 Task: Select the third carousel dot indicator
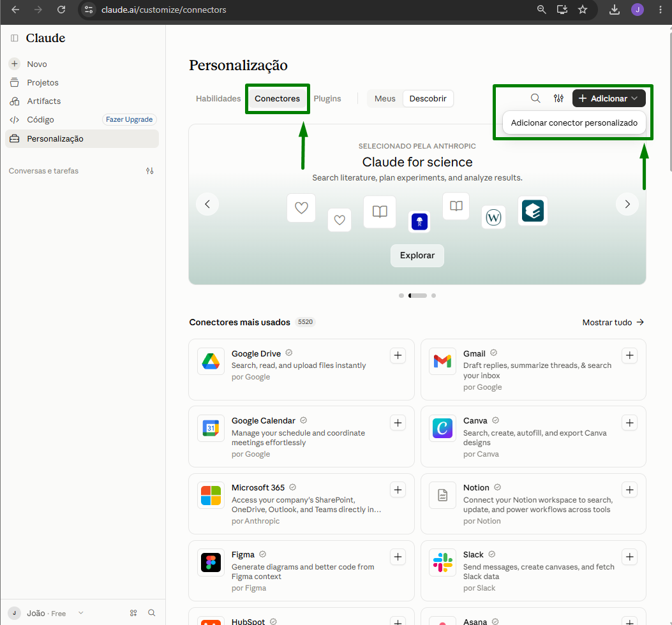434,295
